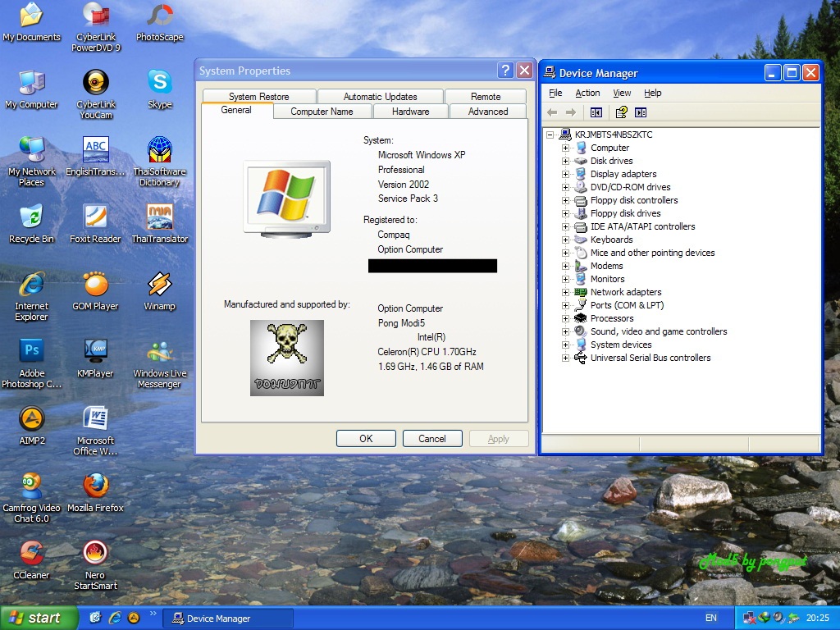Click Cancel in System Properties
840x630 pixels.
coord(431,438)
